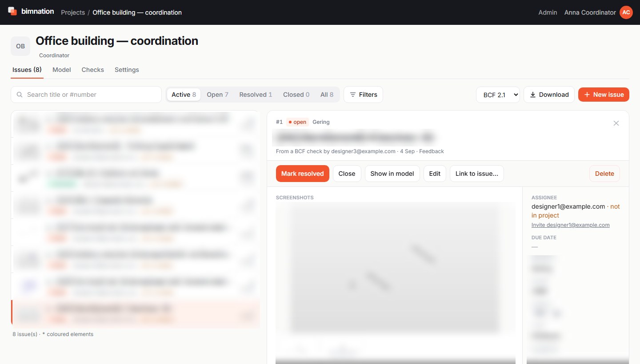Click the Close issue button
640x364 pixels.
pyautogui.click(x=347, y=174)
